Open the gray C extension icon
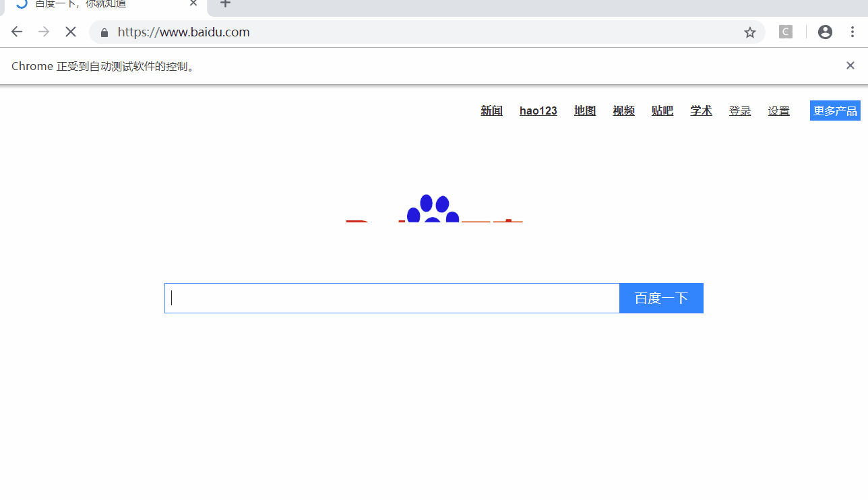 786,32
